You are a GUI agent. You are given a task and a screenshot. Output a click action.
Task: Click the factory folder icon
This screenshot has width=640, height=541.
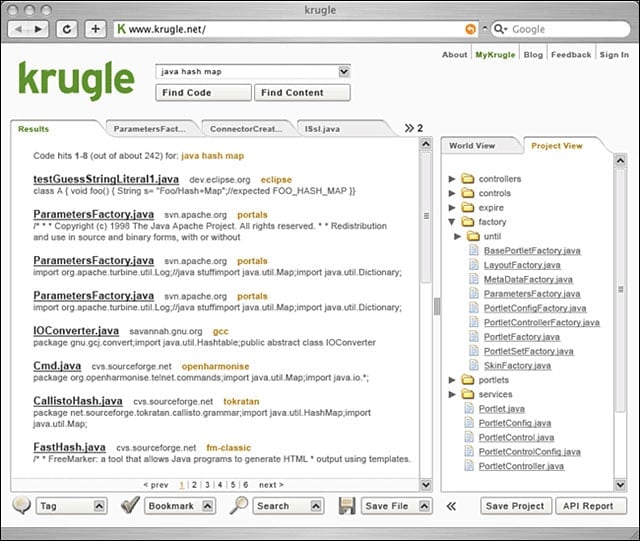(467, 222)
